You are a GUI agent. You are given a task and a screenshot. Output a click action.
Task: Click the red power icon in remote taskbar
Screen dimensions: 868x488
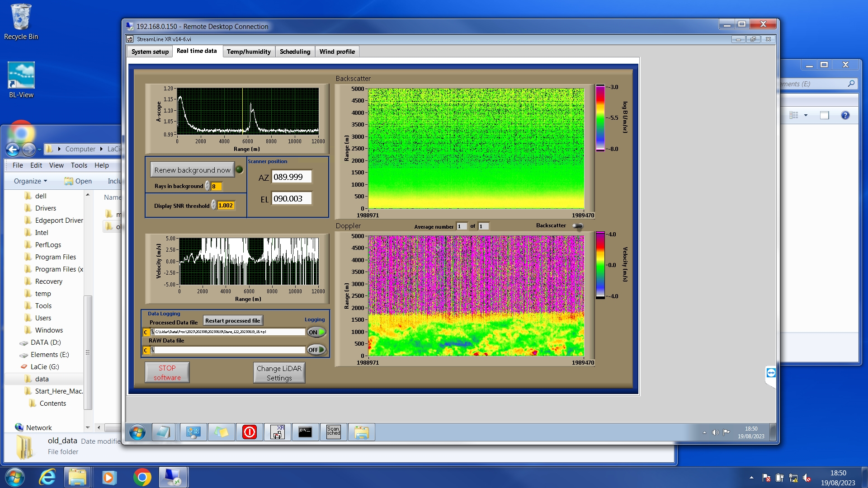tap(249, 432)
